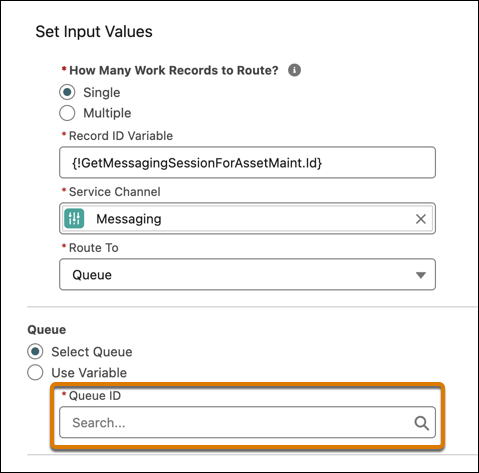This screenshot has width=479, height=473.
Task: Click the info icon beside How Many Work Records
Action: click(x=294, y=70)
